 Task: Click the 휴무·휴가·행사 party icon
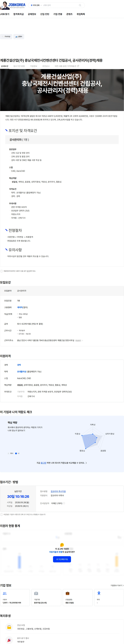[9, 640]
